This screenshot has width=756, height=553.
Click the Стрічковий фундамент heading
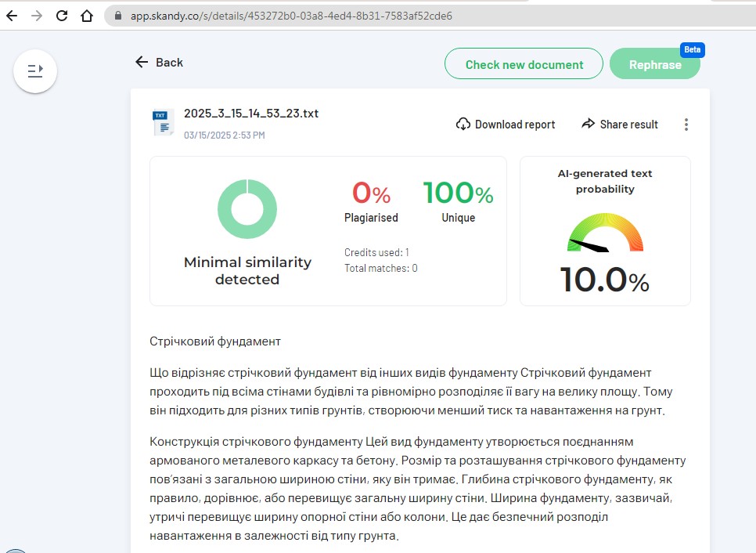(215, 342)
